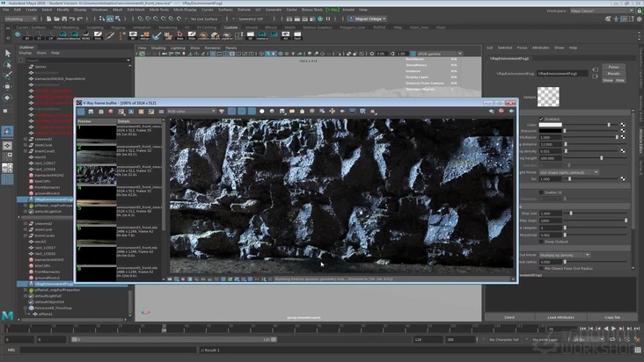
Task: Open the Outliner Display menu
Action: pyautogui.click(x=25, y=53)
